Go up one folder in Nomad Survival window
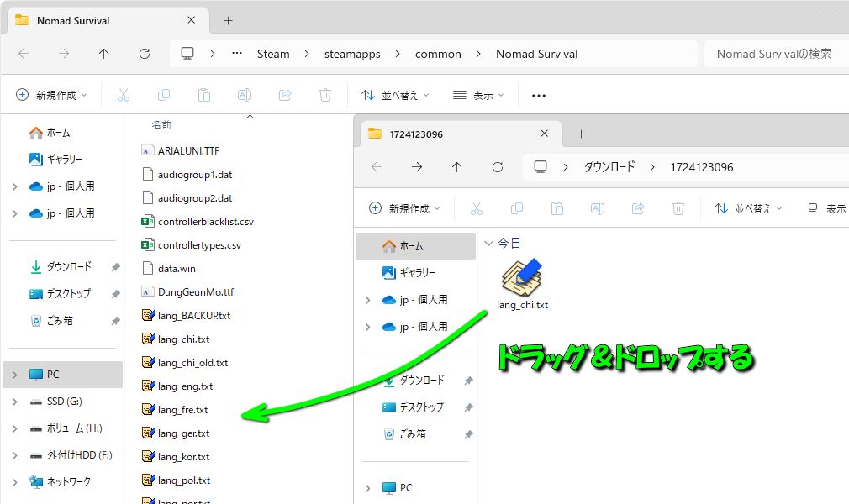The image size is (849, 504). point(104,54)
